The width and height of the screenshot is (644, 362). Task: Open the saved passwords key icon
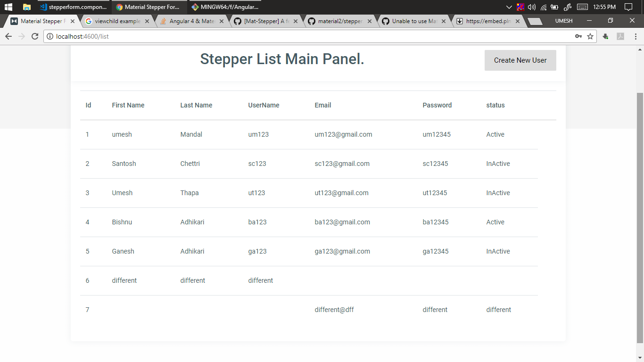(x=578, y=36)
